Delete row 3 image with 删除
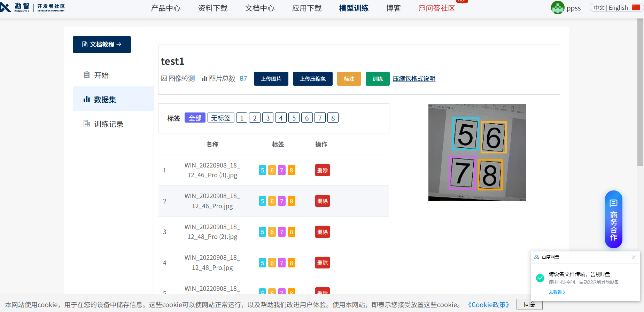 (x=323, y=232)
